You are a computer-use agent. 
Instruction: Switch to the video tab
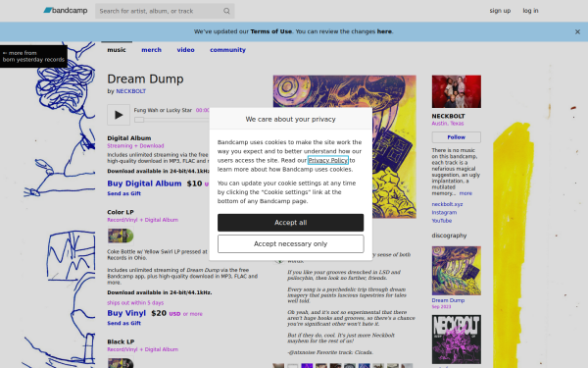(185, 50)
